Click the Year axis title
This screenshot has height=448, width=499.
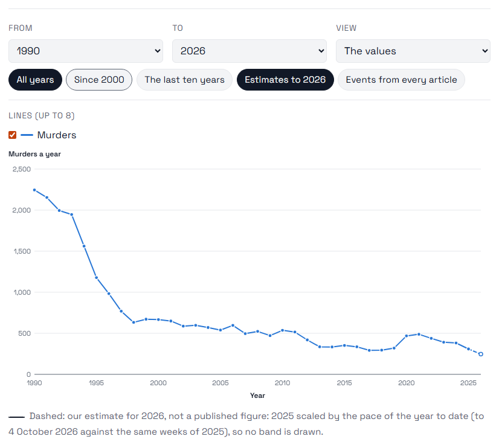click(257, 395)
